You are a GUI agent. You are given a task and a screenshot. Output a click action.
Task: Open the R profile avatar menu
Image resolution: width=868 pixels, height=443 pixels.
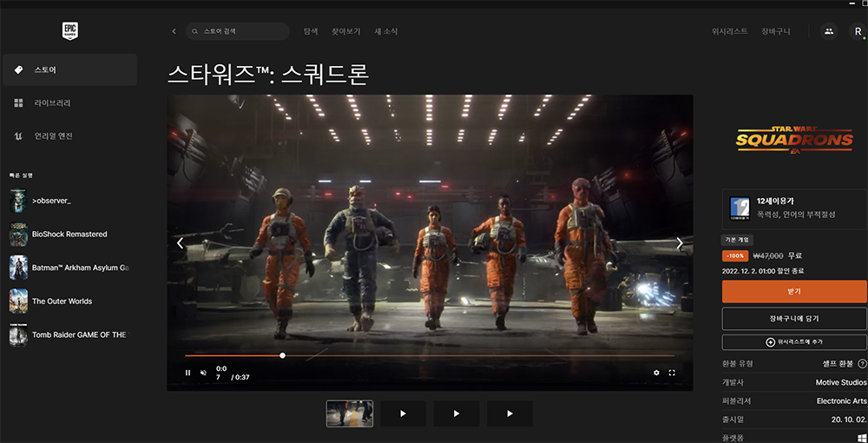click(x=858, y=31)
